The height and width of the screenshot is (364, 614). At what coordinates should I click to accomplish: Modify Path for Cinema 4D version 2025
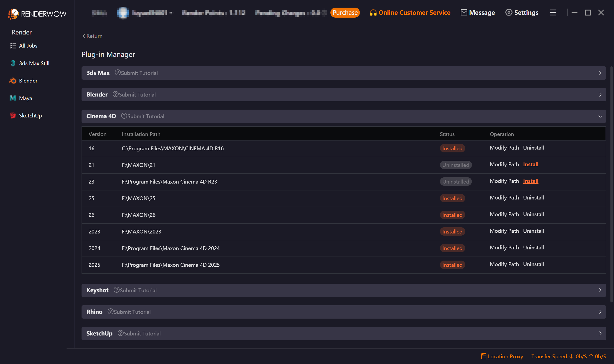(504, 264)
